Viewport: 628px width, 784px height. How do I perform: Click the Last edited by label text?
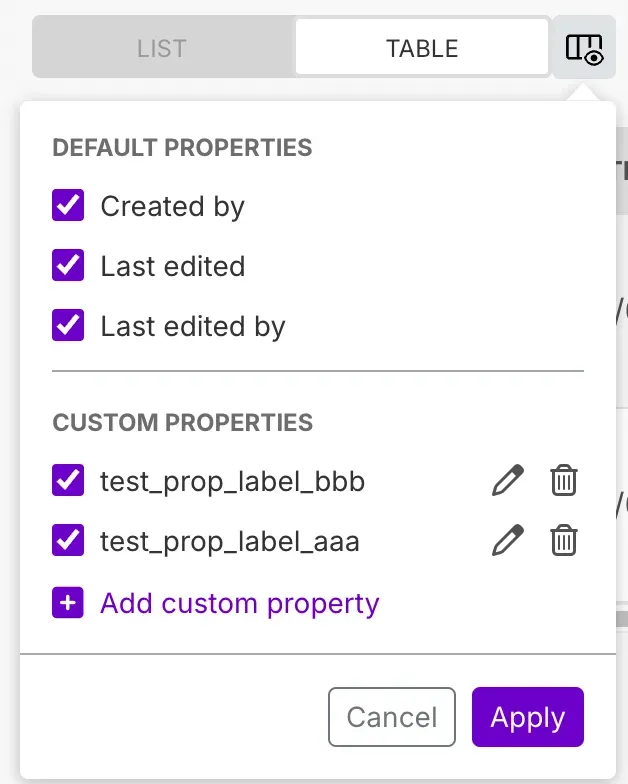coord(193,326)
